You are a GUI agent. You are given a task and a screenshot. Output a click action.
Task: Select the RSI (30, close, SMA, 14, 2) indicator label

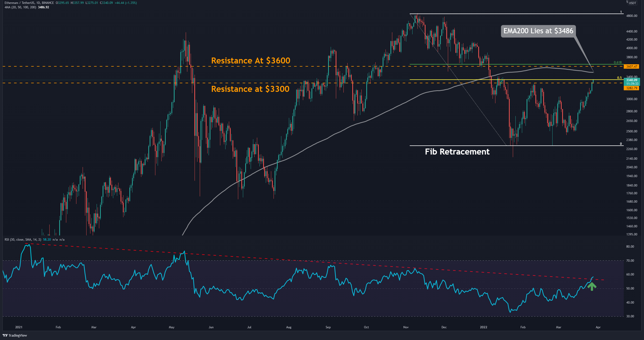tap(23, 240)
